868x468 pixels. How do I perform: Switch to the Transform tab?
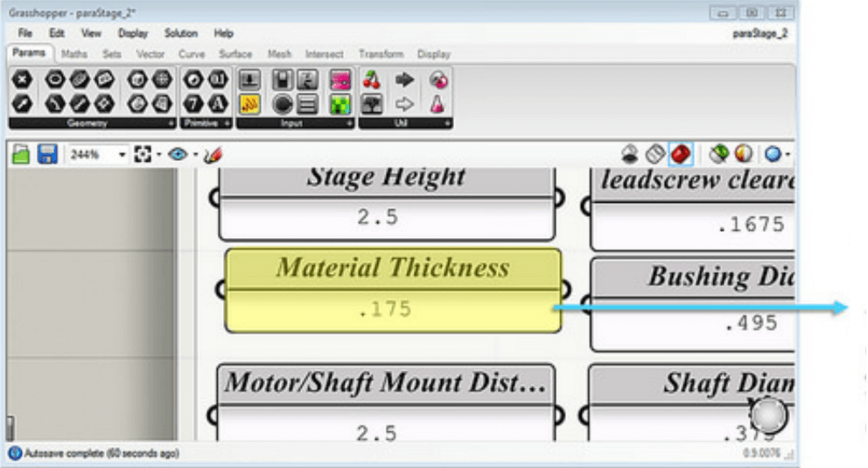[381, 54]
